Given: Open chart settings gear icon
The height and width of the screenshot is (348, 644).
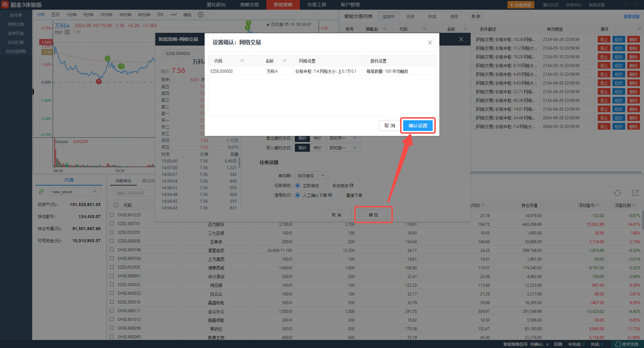Looking at the screenshot, I should coord(201,15).
